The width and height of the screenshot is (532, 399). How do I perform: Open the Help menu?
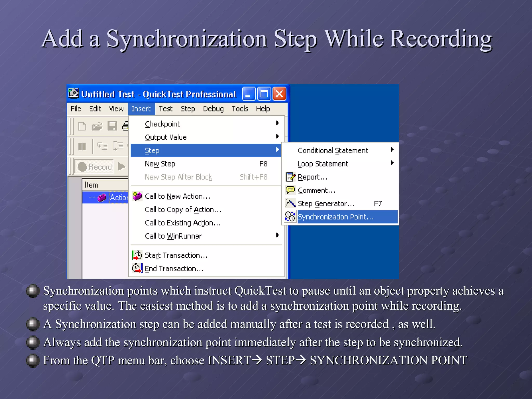click(x=263, y=109)
